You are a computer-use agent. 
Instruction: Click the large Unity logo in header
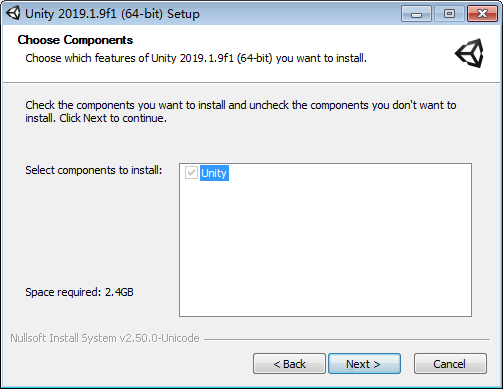point(469,53)
